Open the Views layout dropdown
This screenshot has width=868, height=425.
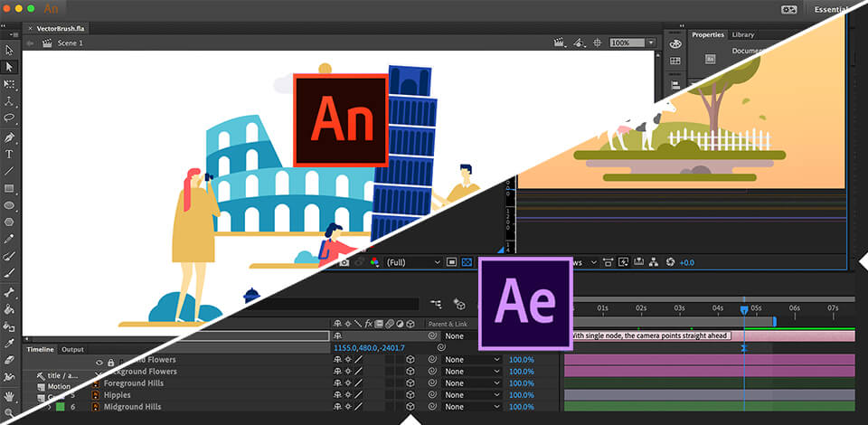coord(586,262)
